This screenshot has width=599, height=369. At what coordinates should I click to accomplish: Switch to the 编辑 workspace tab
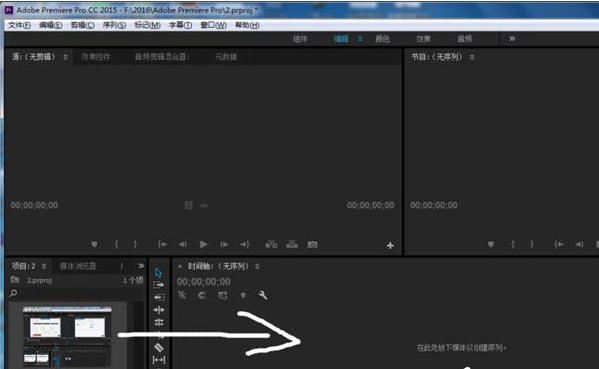[341, 39]
